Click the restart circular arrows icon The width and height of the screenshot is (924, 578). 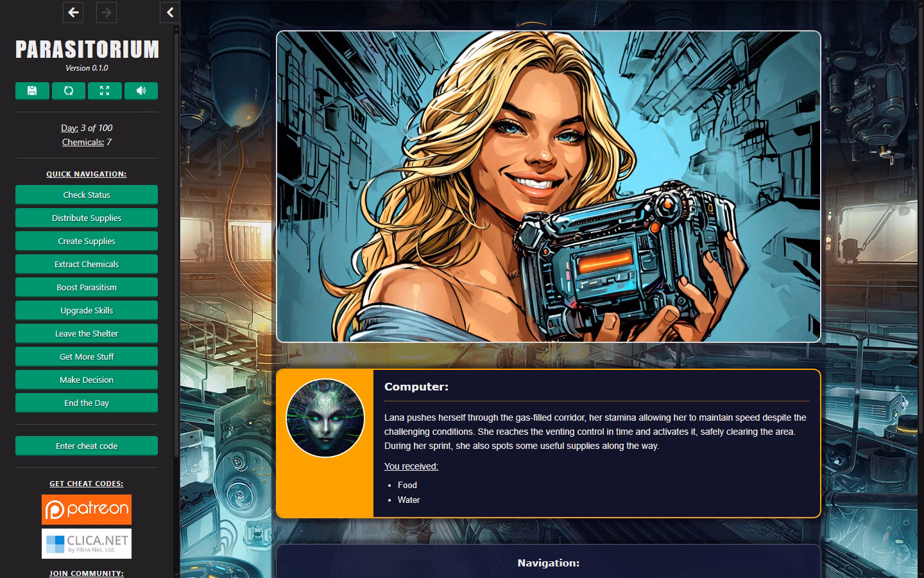[69, 91]
